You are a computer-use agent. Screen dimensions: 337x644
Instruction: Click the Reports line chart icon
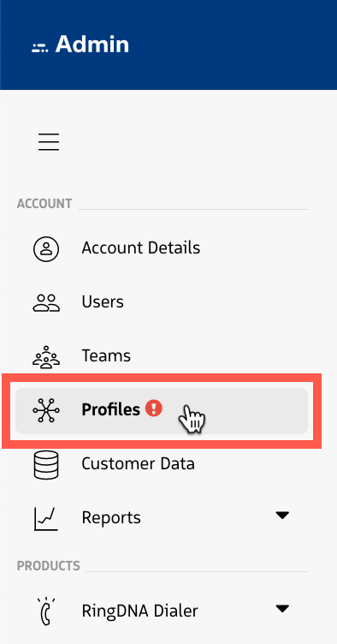tap(46, 518)
